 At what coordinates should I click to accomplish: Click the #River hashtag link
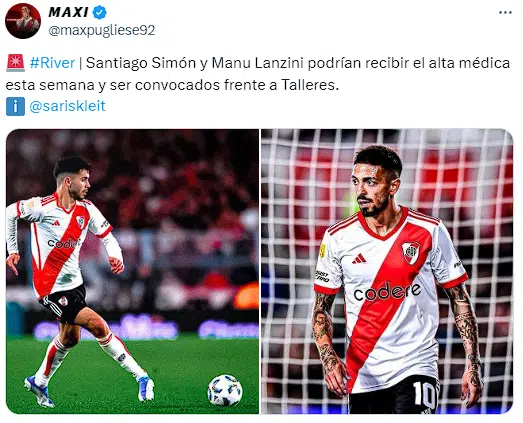[x=52, y=63]
